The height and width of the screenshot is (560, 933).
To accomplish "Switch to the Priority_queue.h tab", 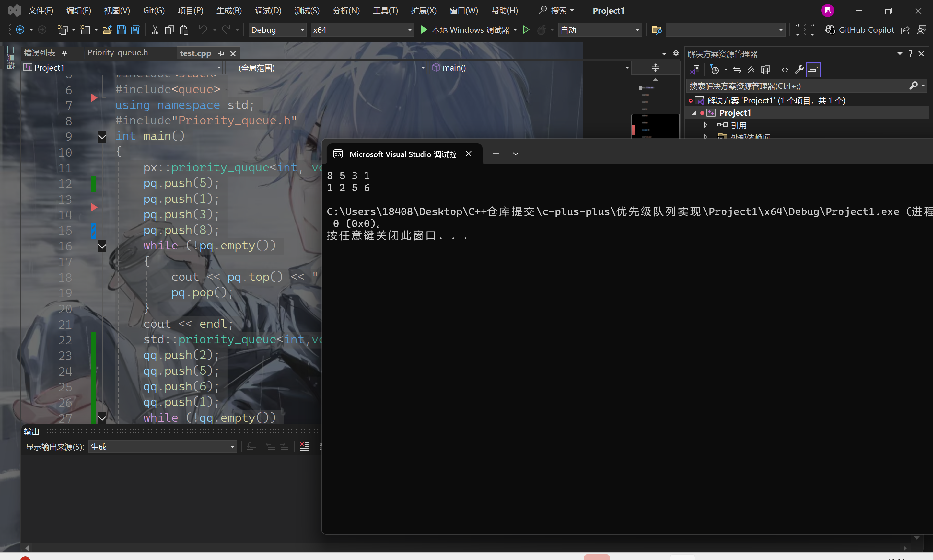I will 118,52.
